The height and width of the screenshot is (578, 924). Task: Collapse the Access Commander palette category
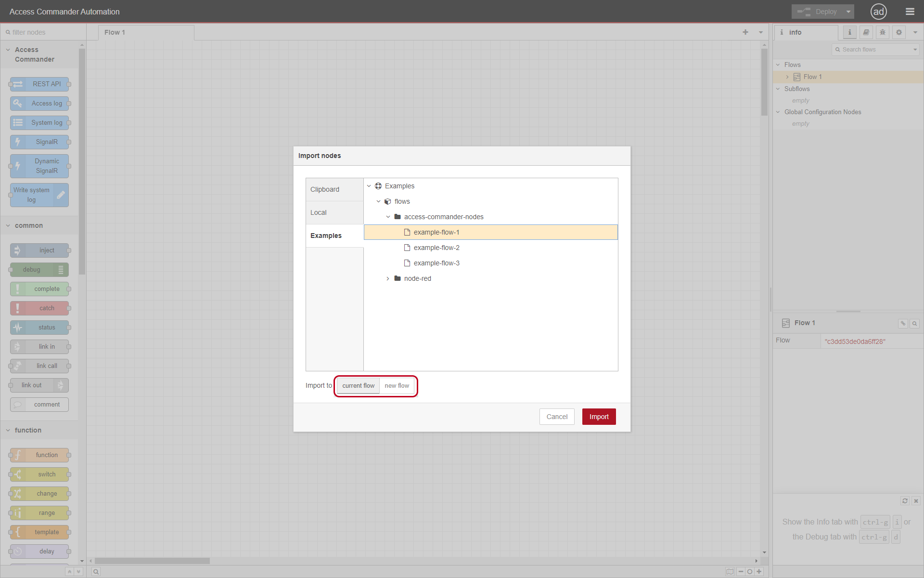coord(8,50)
